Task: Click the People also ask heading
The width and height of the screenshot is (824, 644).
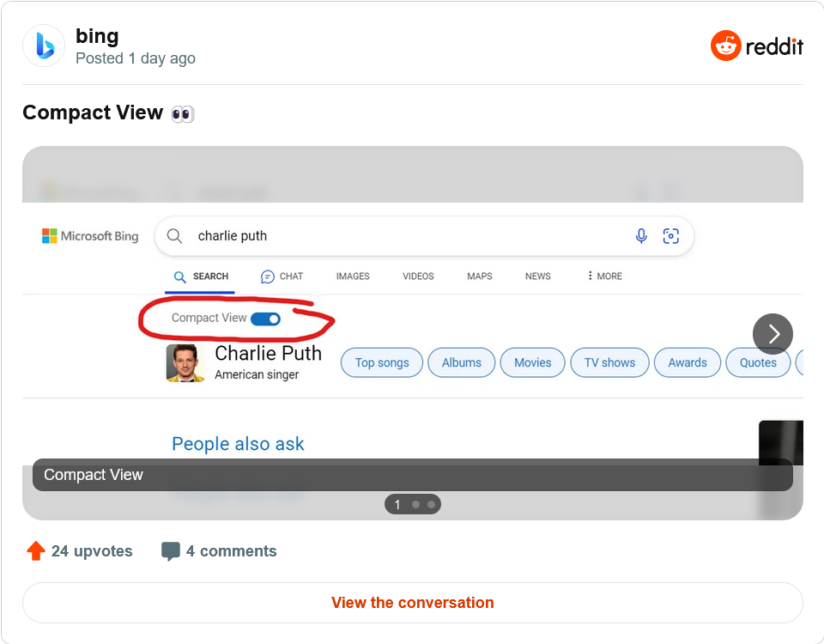Action: click(238, 444)
